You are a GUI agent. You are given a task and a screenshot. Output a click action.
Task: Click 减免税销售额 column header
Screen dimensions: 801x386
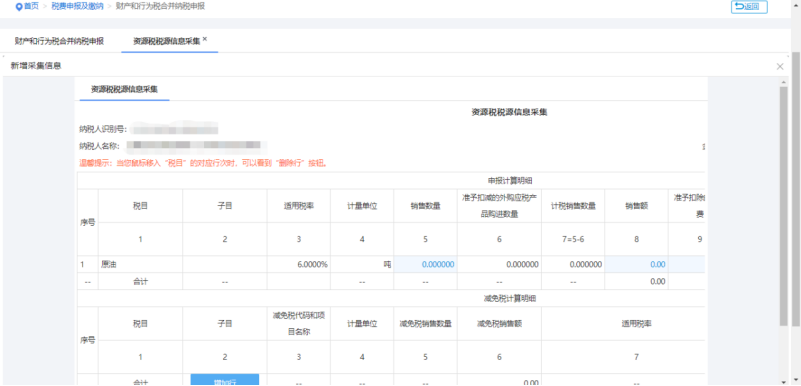[x=499, y=324]
